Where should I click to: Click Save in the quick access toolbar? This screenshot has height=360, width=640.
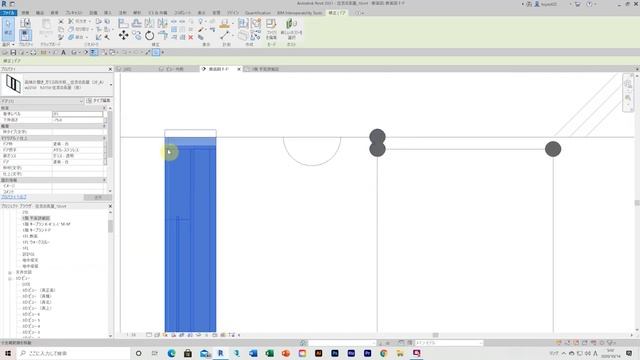pos(13,53)
